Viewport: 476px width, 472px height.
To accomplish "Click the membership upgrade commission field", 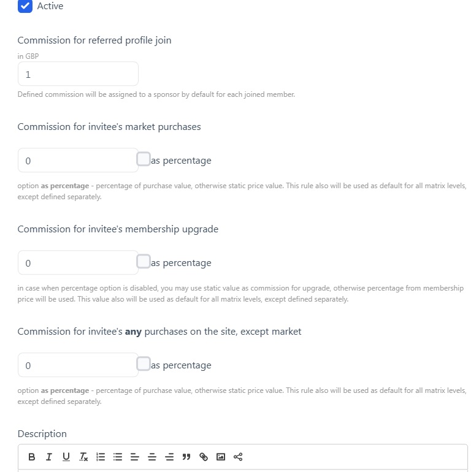I will (x=78, y=263).
